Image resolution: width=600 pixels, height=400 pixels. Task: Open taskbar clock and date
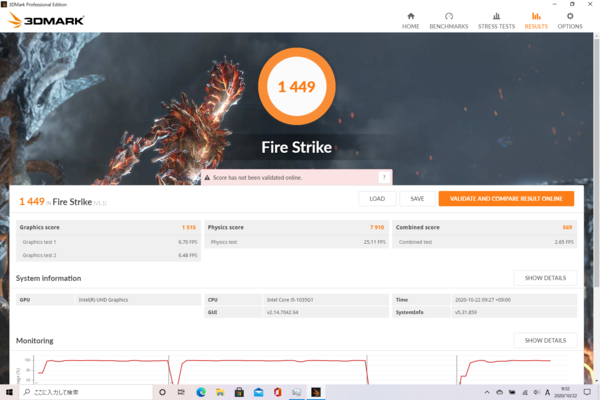tap(565, 392)
